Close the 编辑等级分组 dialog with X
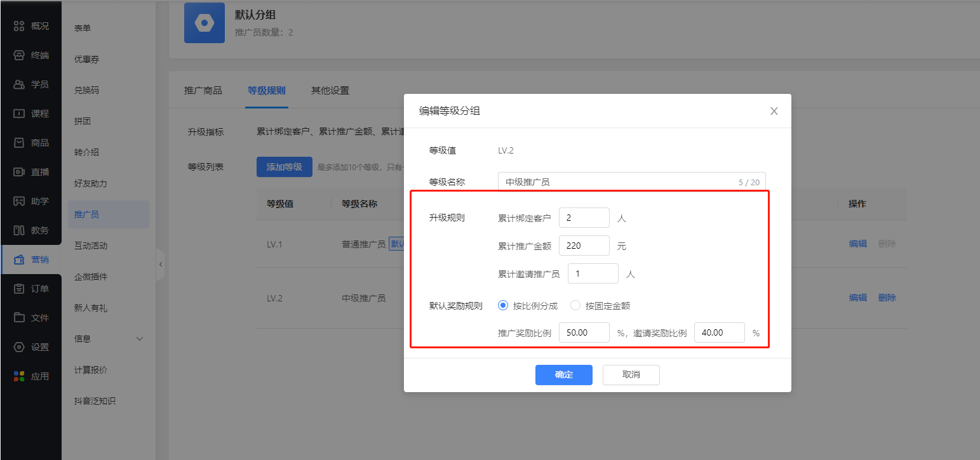This screenshot has width=980, height=460. click(x=774, y=111)
